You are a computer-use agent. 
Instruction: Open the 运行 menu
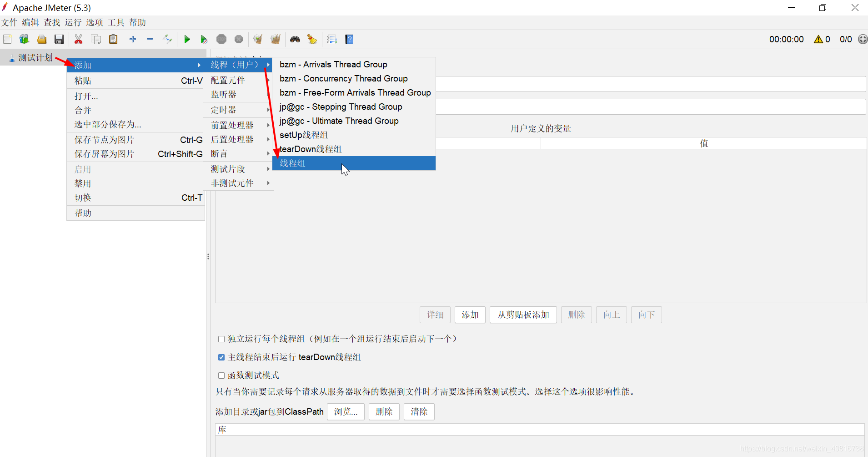pyautogui.click(x=73, y=22)
